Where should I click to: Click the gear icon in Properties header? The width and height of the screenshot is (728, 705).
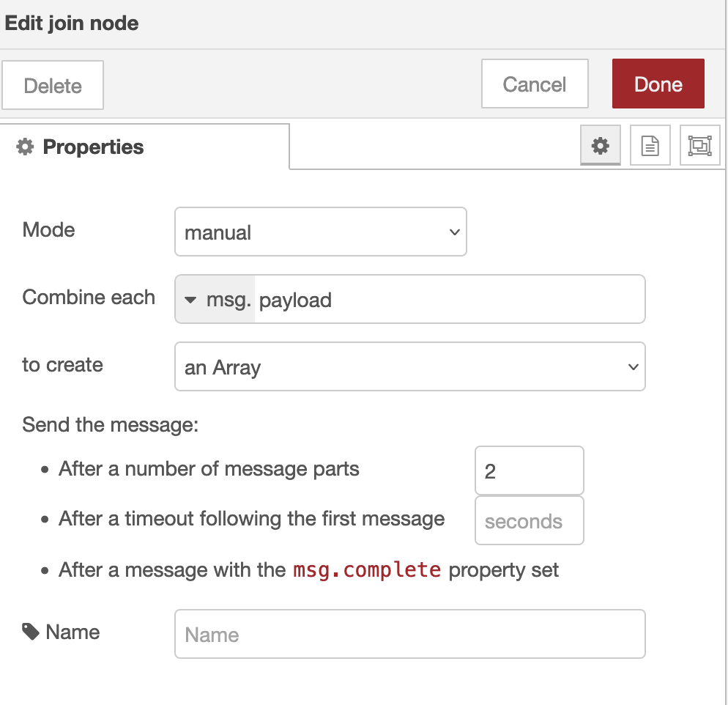coord(25,147)
